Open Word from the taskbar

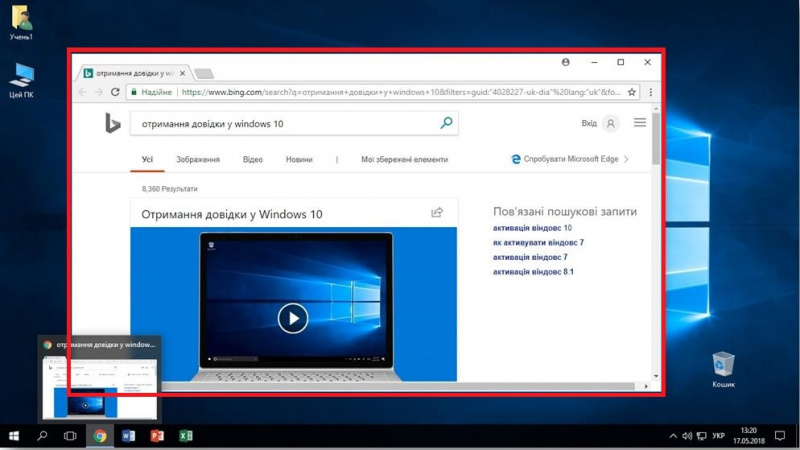(x=128, y=437)
